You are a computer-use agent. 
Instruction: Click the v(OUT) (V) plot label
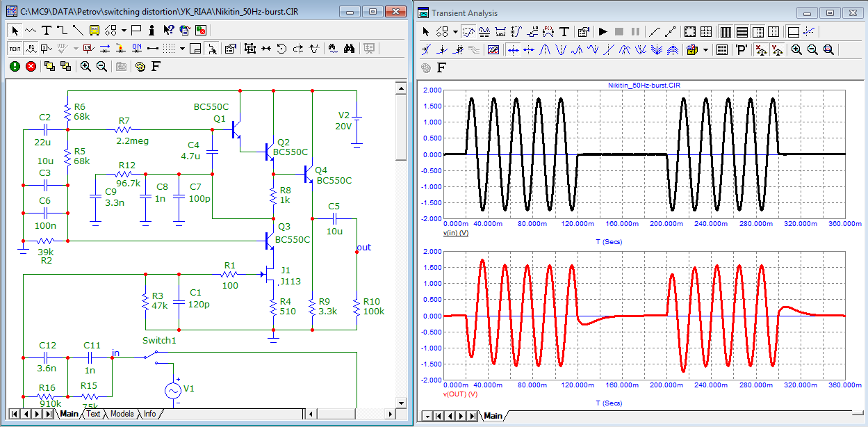coord(461,394)
